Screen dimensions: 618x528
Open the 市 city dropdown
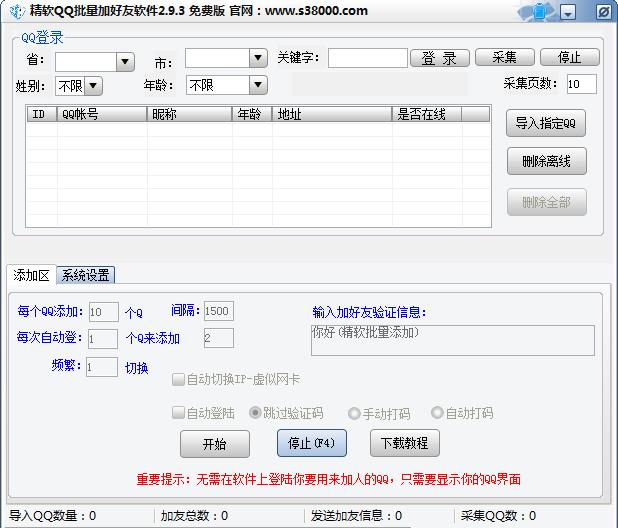pos(257,58)
